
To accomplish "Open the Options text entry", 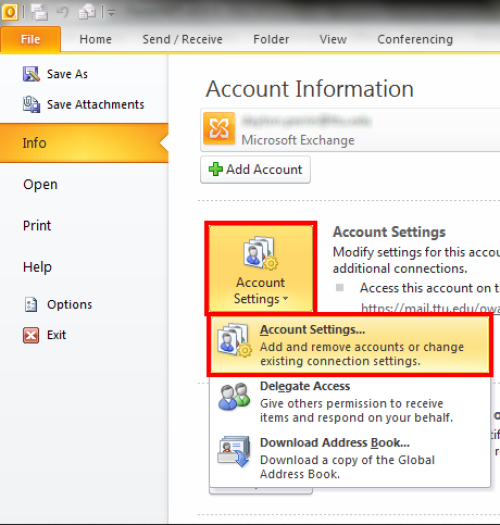I will 69,305.
